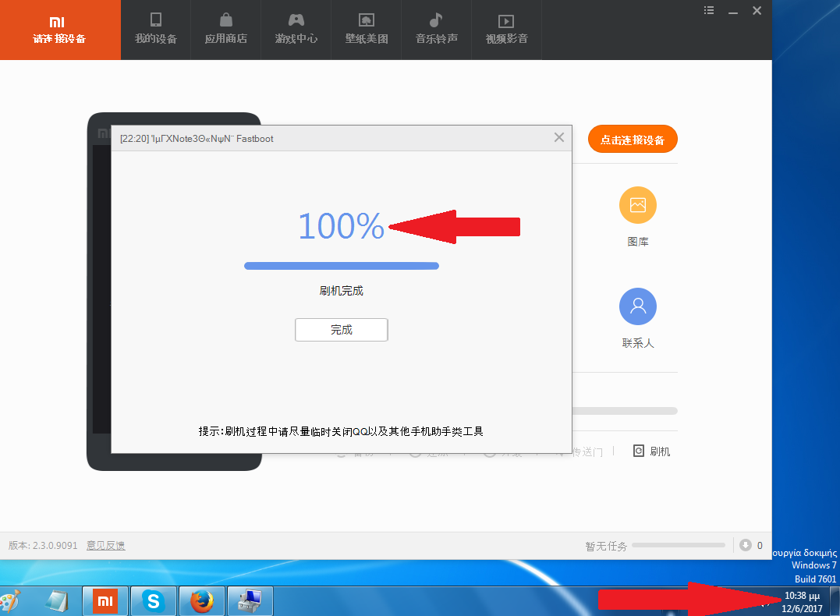
Task: Open the 联系人 contacts icon
Action: 637,306
